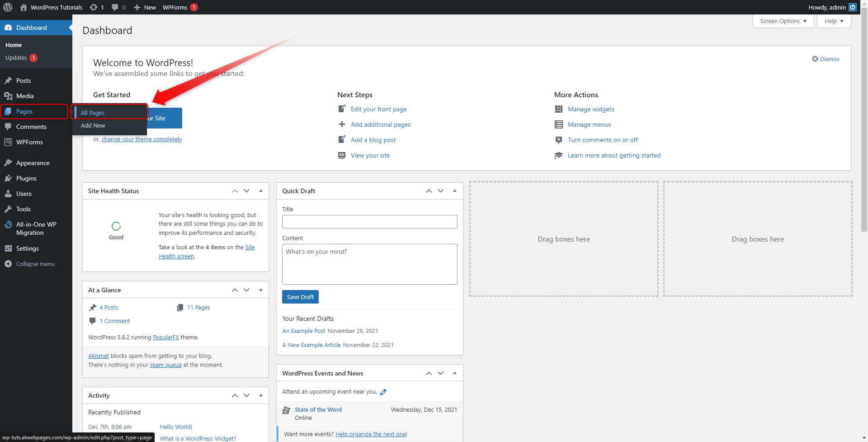Viewport: 868px width, 442px height.
Task: Click change your theme completely link
Action: [x=142, y=139]
